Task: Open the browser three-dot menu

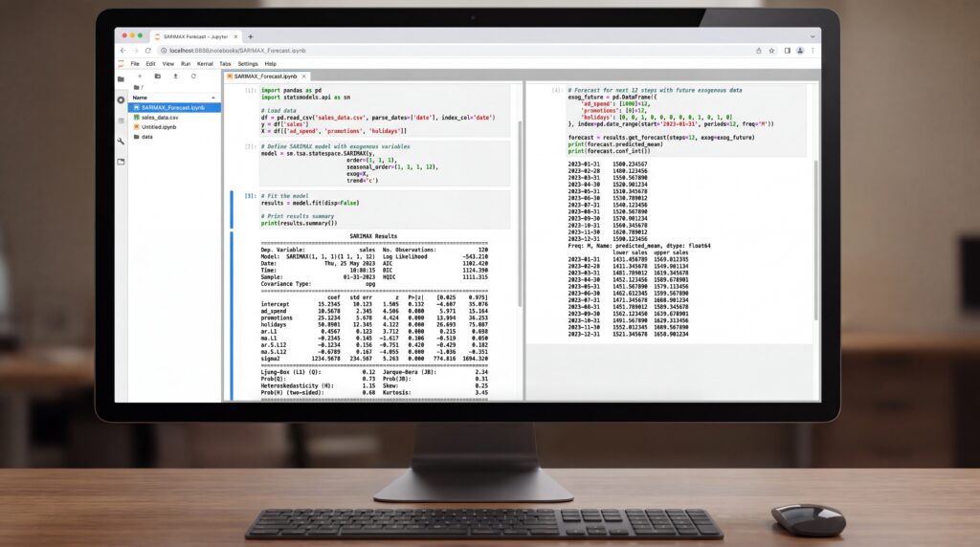Action: pos(813,51)
